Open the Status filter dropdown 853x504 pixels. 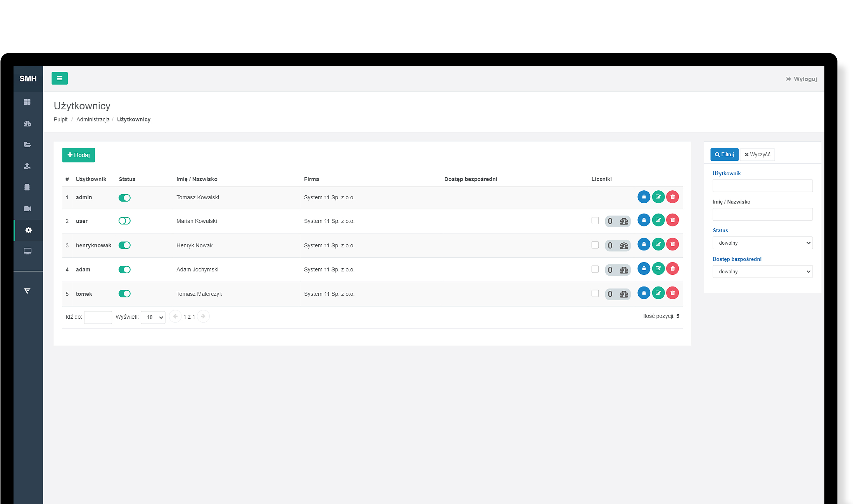pos(762,243)
